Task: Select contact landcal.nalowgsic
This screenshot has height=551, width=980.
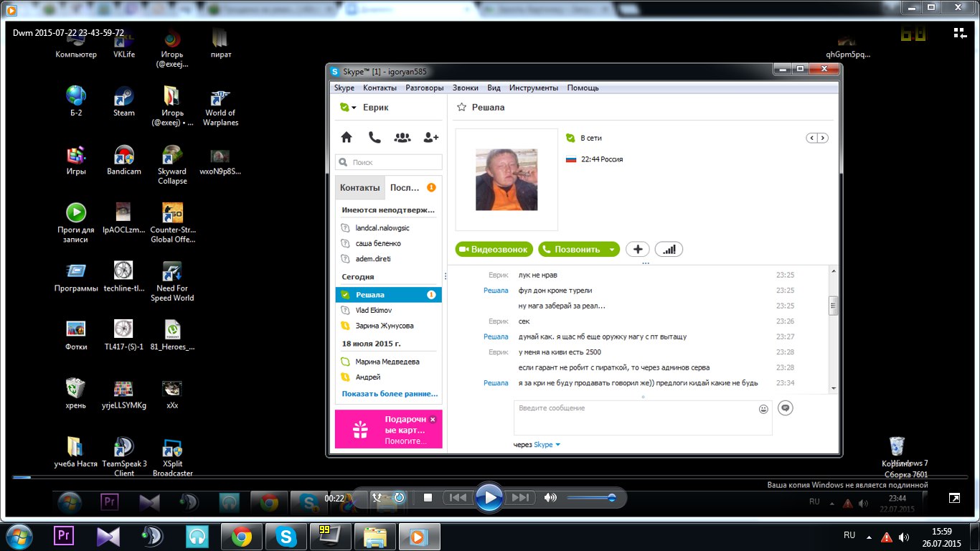Action: [x=389, y=227]
